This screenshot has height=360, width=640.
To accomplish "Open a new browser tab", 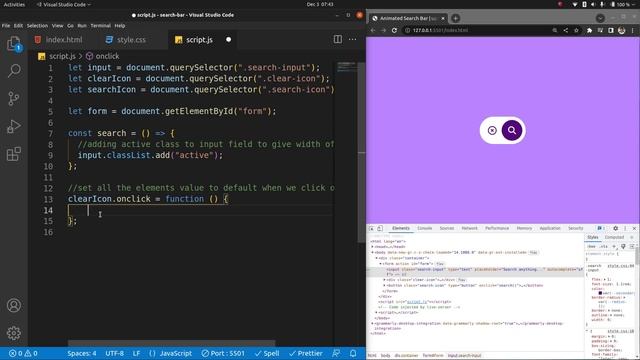I will (456, 18).
